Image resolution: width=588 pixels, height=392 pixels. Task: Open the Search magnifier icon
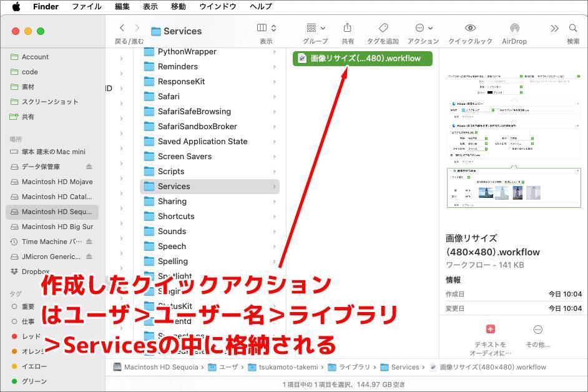[572, 29]
